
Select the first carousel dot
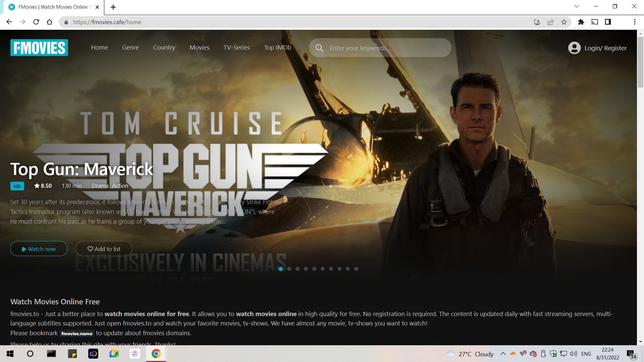pos(281,269)
